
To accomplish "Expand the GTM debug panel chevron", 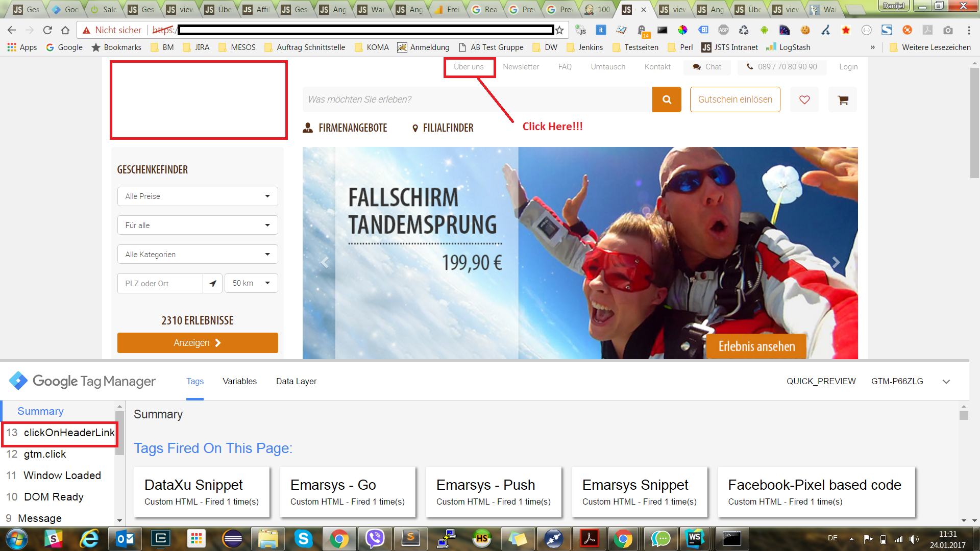I will point(946,382).
